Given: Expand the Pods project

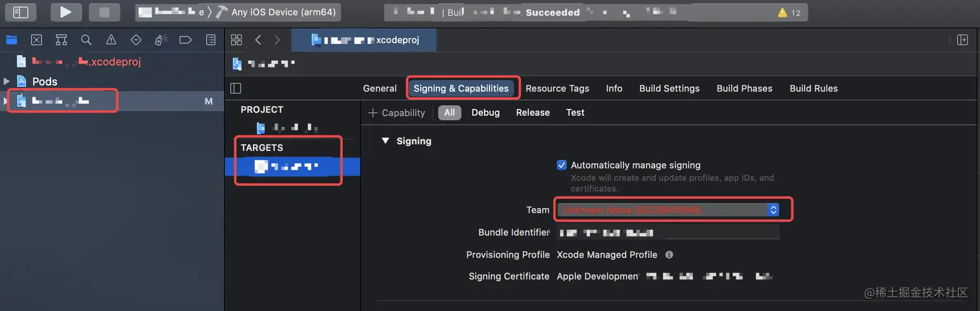Looking at the screenshot, I should click(x=6, y=82).
